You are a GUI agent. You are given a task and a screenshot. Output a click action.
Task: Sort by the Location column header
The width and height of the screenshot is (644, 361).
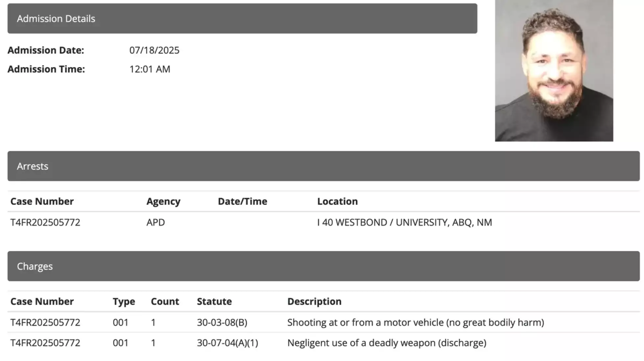point(337,201)
